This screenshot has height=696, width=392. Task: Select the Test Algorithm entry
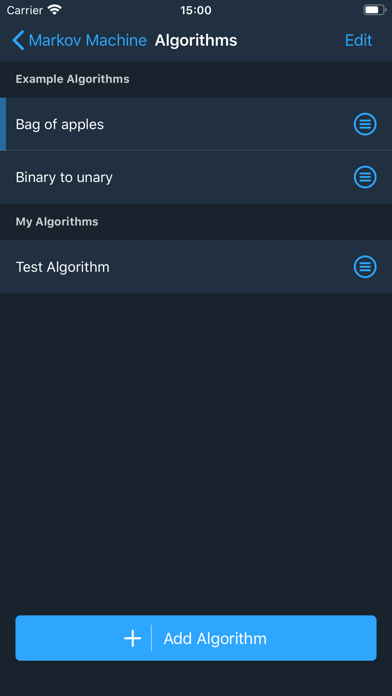pos(196,267)
